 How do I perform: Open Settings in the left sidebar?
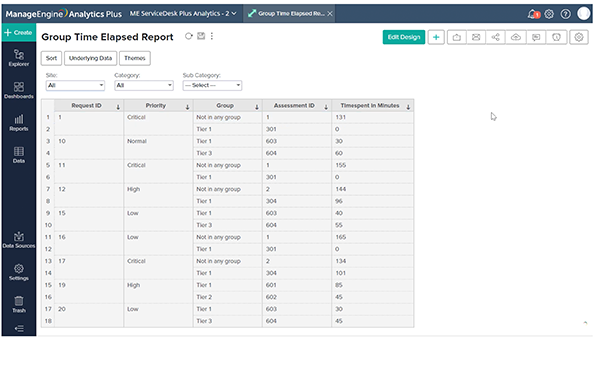click(x=19, y=272)
